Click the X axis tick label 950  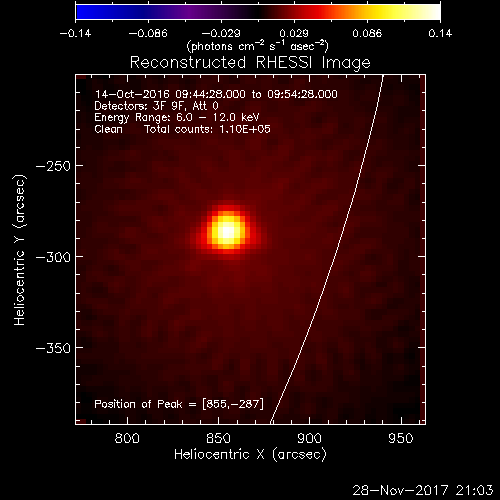click(401, 438)
